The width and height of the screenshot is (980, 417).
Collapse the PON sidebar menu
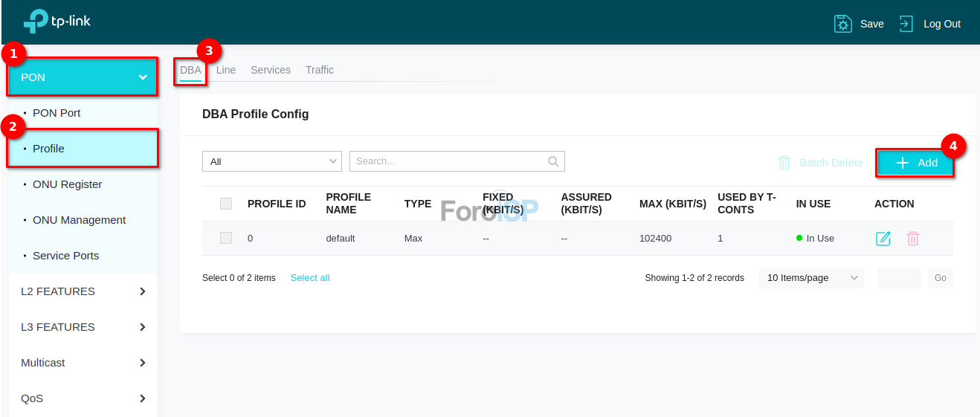pos(83,77)
